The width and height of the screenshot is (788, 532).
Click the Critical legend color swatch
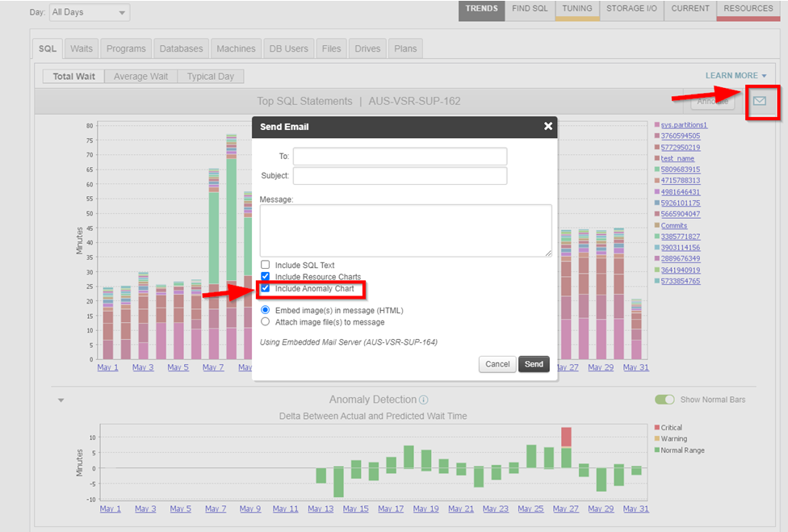coord(657,428)
